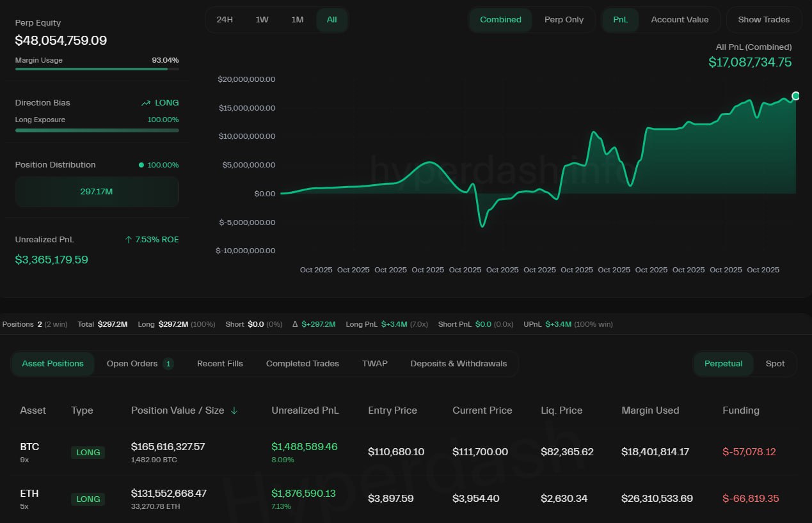
Task: Click the sort arrow beside Position Value / Size
Action: 234,410
